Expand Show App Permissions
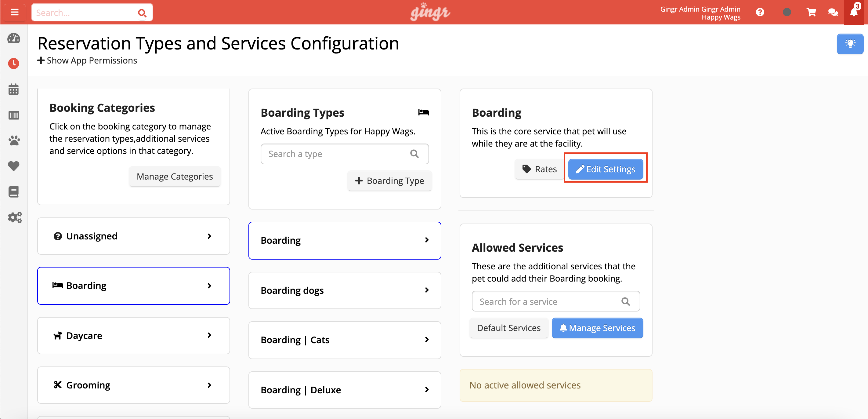 click(x=87, y=60)
